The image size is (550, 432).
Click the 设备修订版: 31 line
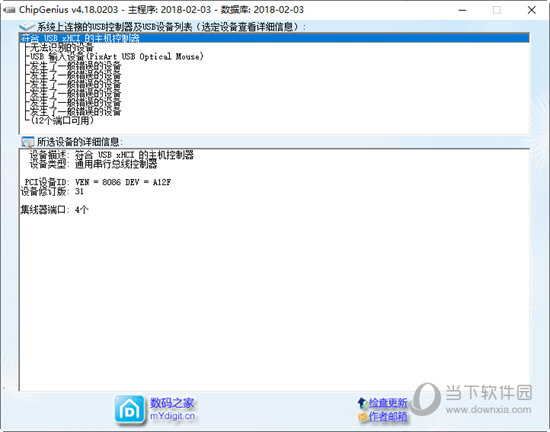click(x=52, y=191)
